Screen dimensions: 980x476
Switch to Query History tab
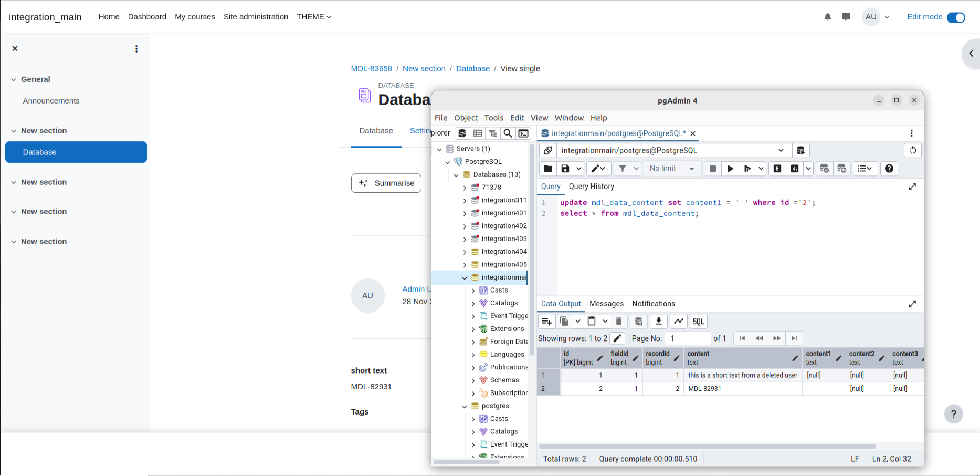point(591,187)
